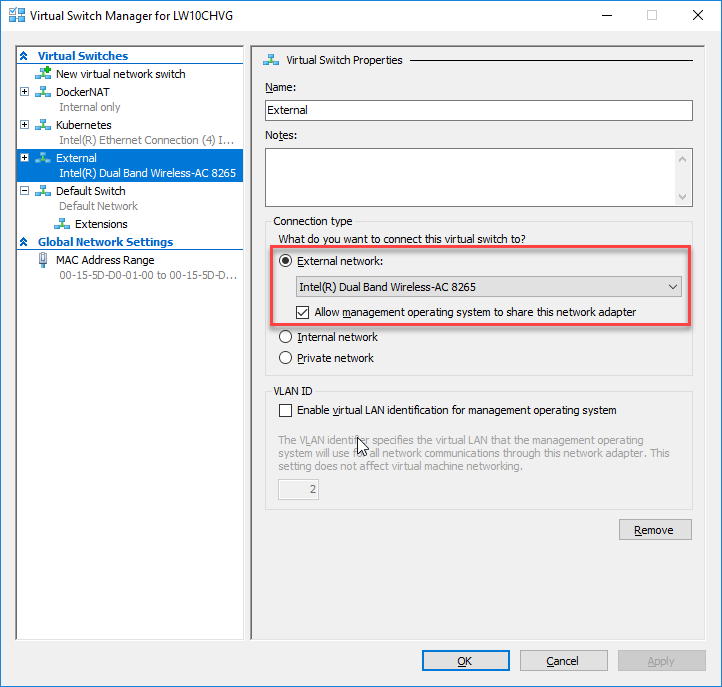Select New virtual network switch item
This screenshot has height=687, width=722.
pyautogui.click(x=121, y=74)
